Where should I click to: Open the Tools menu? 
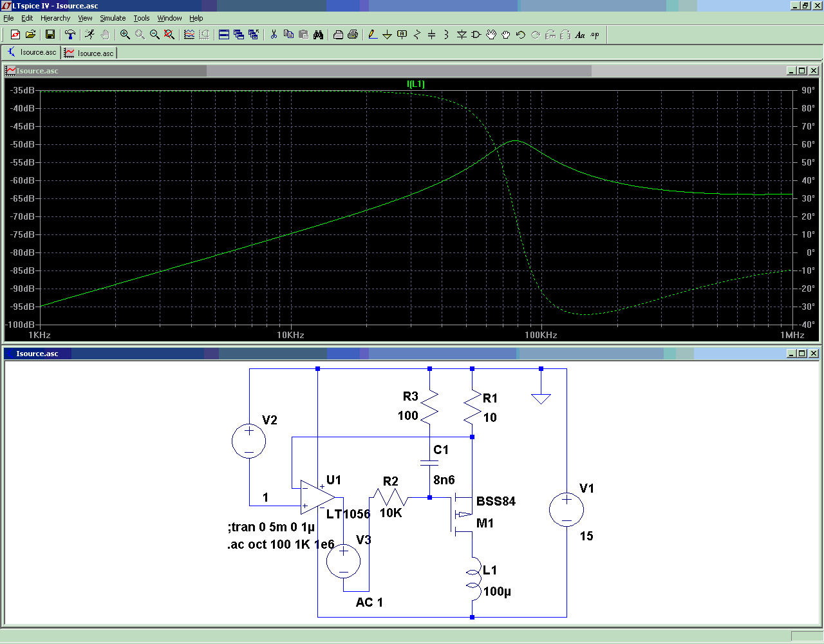pos(142,18)
